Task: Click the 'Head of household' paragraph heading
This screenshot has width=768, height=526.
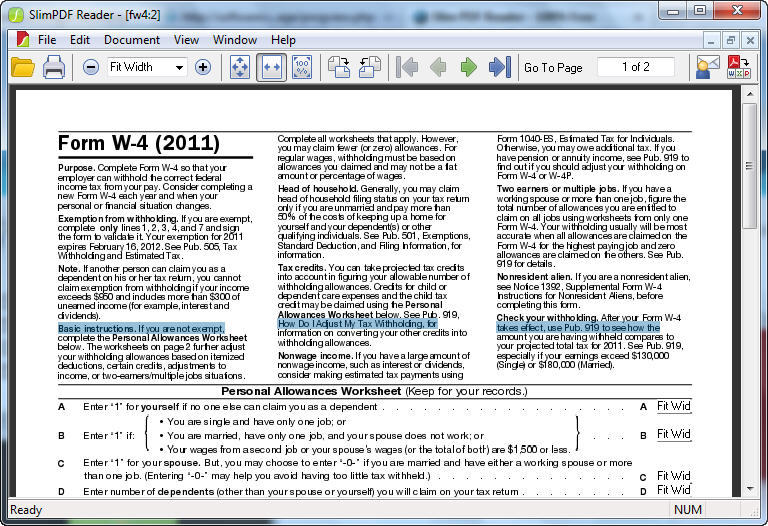Action: 318,189
